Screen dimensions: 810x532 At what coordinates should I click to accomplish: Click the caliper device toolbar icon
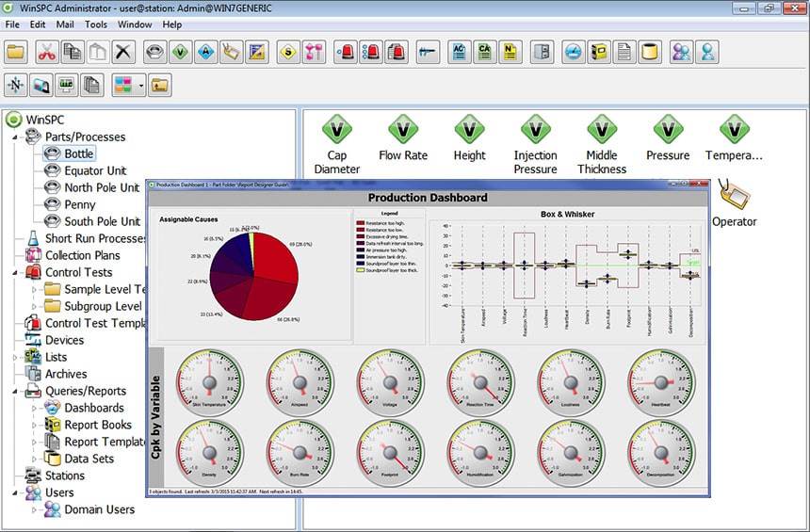tap(428, 52)
